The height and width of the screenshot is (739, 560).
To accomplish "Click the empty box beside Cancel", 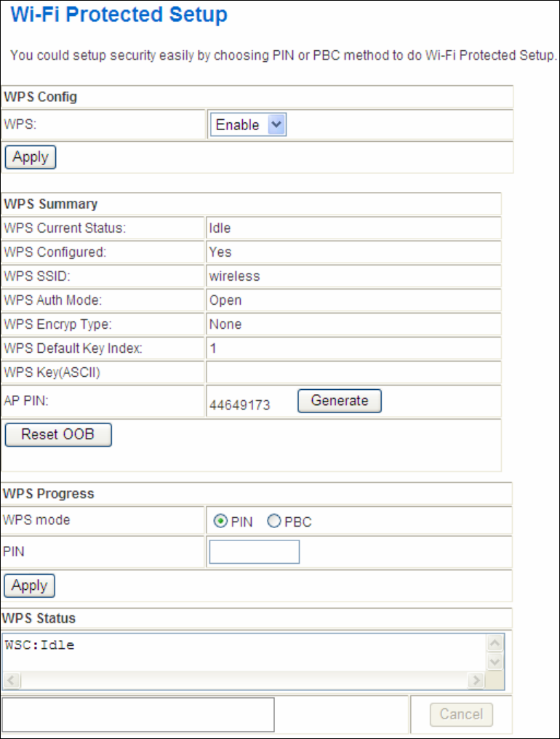I will [x=138, y=714].
